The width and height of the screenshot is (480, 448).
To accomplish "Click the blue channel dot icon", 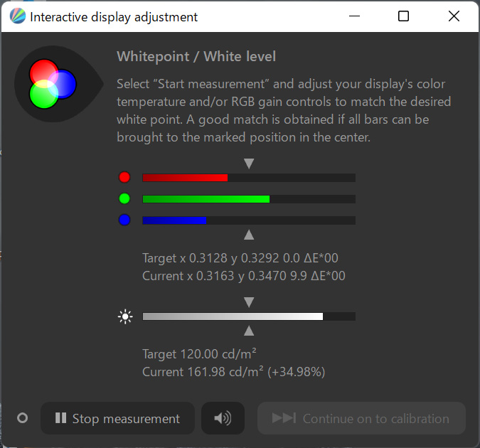I will pyautogui.click(x=124, y=220).
